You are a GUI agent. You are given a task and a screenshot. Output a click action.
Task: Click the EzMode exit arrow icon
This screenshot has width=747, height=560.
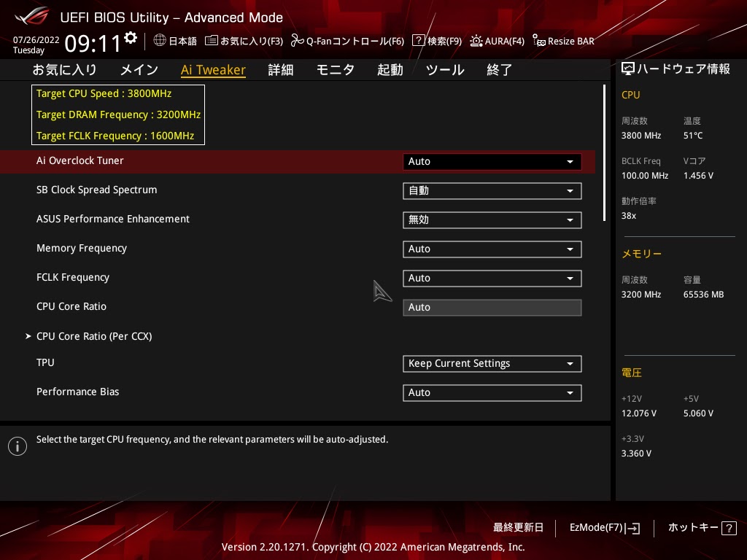coord(633,528)
